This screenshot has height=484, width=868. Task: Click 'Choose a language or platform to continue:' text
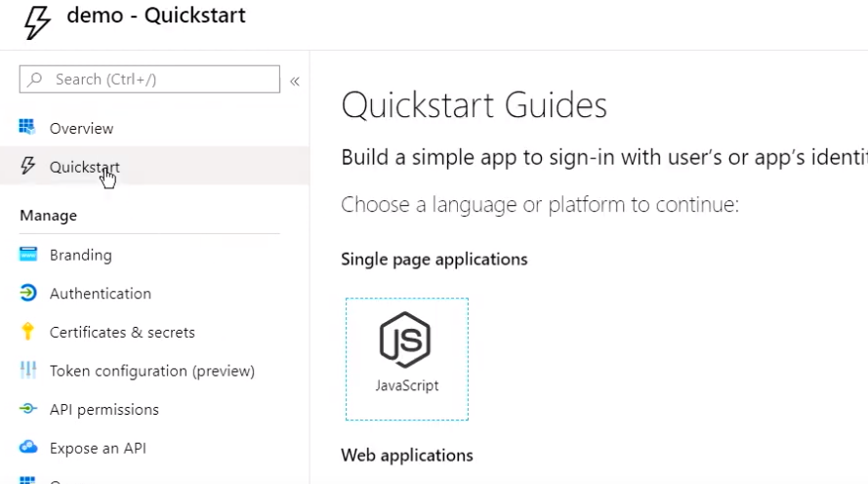click(540, 205)
